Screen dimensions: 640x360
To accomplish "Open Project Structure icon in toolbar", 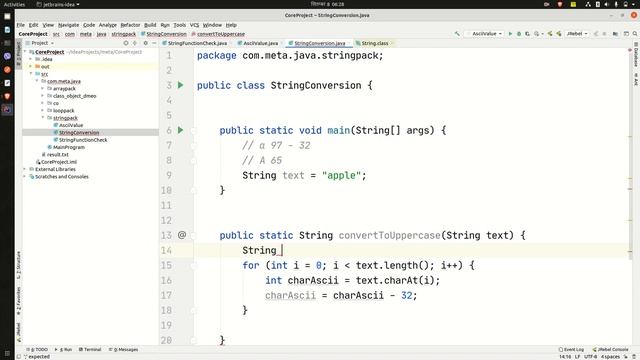I will point(615,34).
